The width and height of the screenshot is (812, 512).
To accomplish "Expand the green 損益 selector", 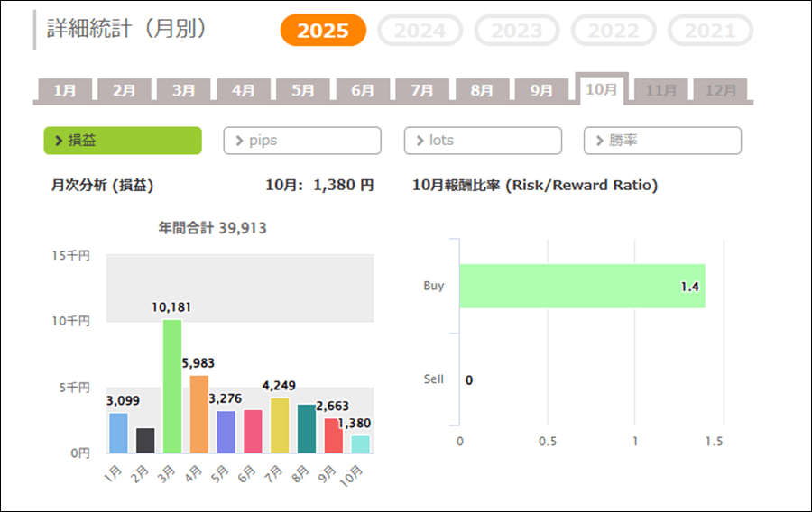I will [x=123, y=141].
